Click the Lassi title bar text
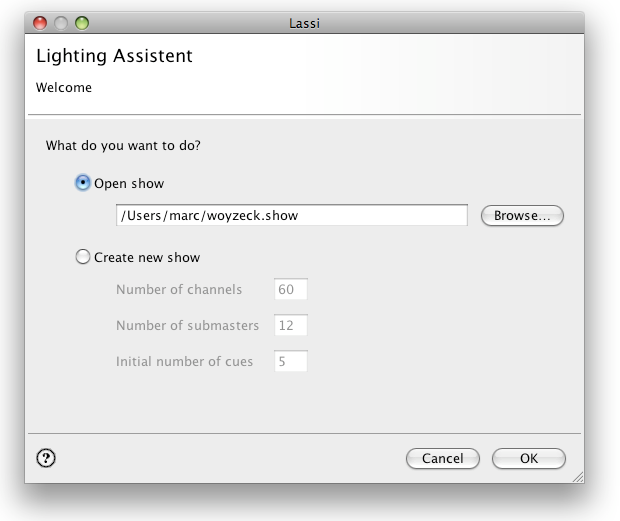 (x=304, y=23)
